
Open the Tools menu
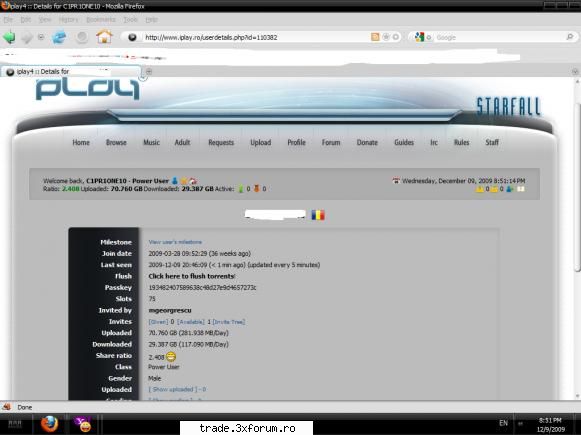pos(130,20)
